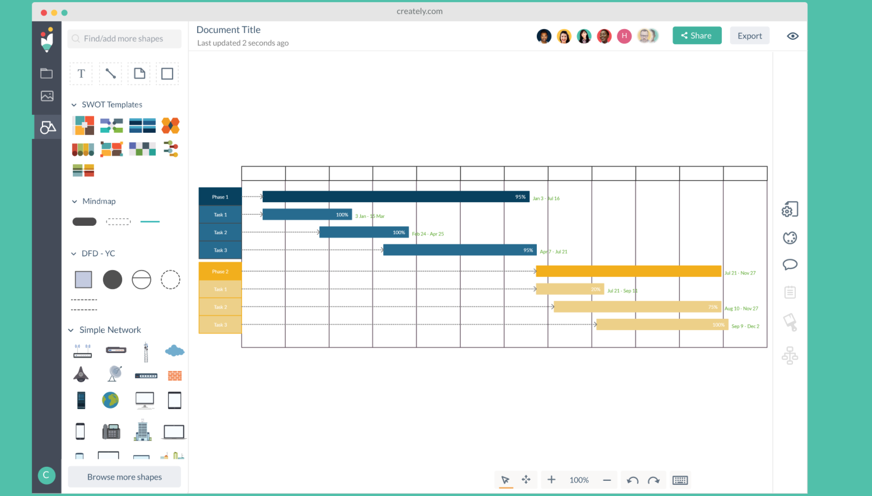Select the lavender square DFD shape
This screenshot has height=496, width=872.
[x=83, y=279]
